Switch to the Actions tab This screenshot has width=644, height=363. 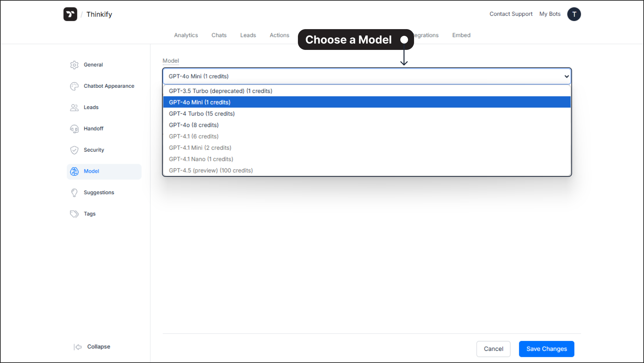[x=279, y=35]
